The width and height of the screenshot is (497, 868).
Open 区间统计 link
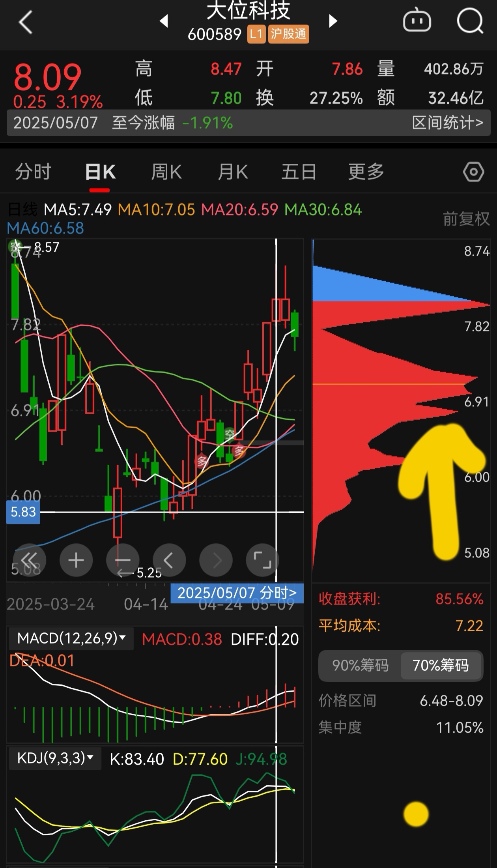pyautogui.click(x=447, y=123)
